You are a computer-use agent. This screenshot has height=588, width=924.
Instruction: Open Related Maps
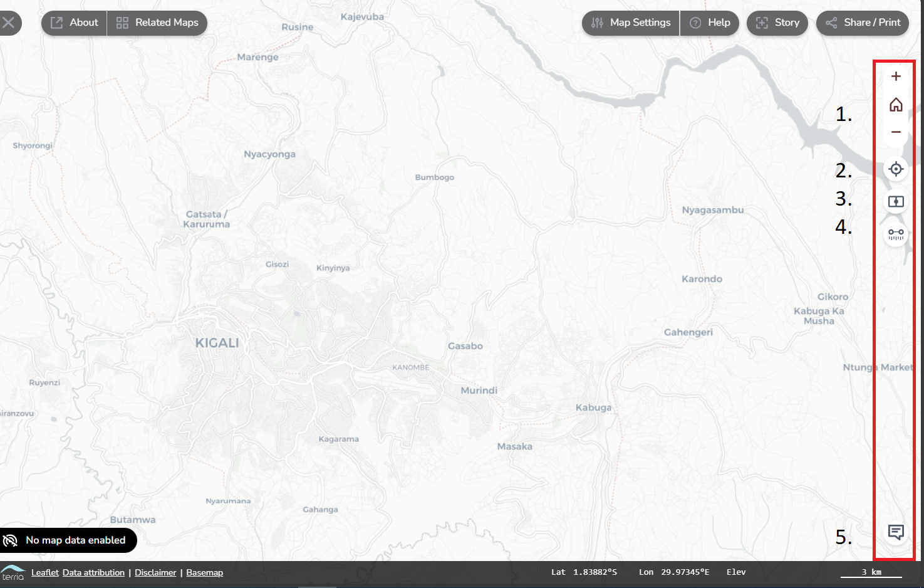click(x=157, y=23)
